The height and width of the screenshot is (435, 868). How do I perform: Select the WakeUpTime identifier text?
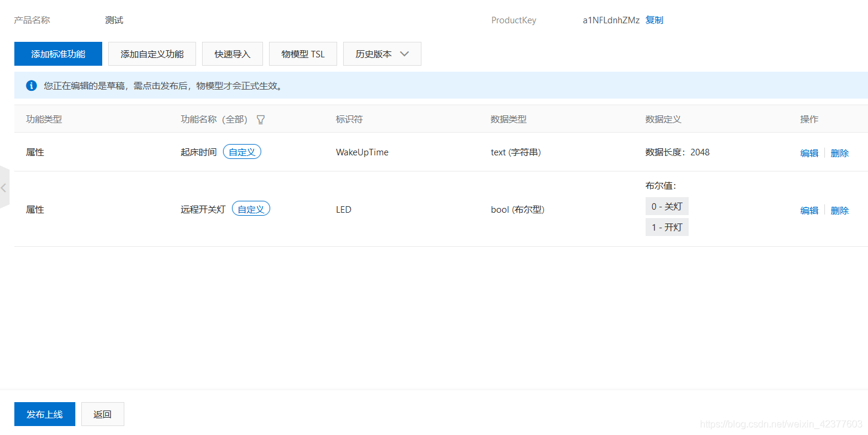pos(362,152)
